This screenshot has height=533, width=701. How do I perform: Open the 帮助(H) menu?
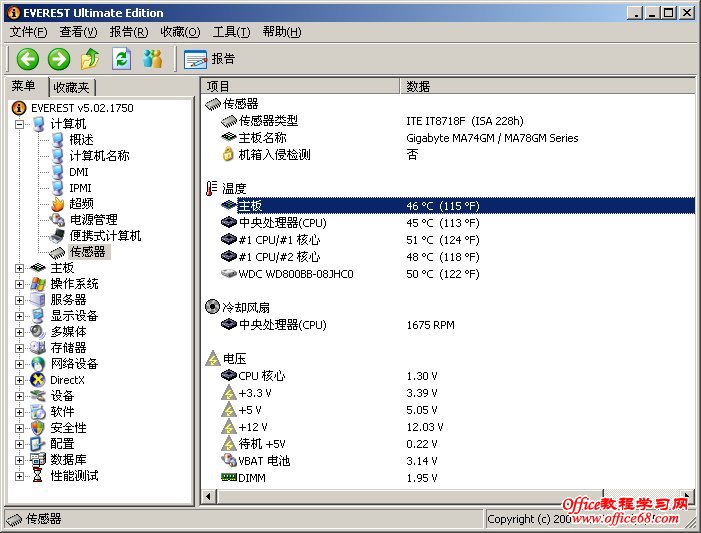click(x=282, y=32)
